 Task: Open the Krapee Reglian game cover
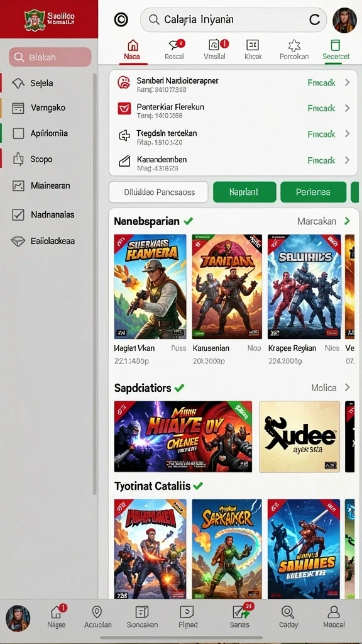(x=304, y=287)
